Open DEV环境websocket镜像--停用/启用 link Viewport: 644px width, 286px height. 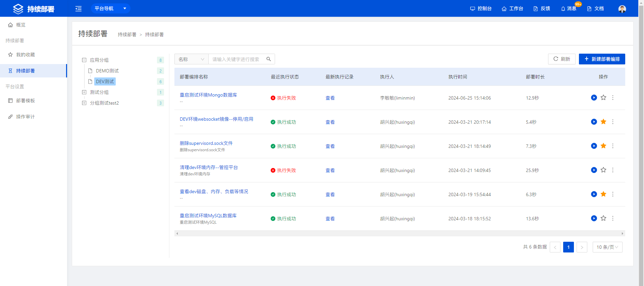coord(216,119)
